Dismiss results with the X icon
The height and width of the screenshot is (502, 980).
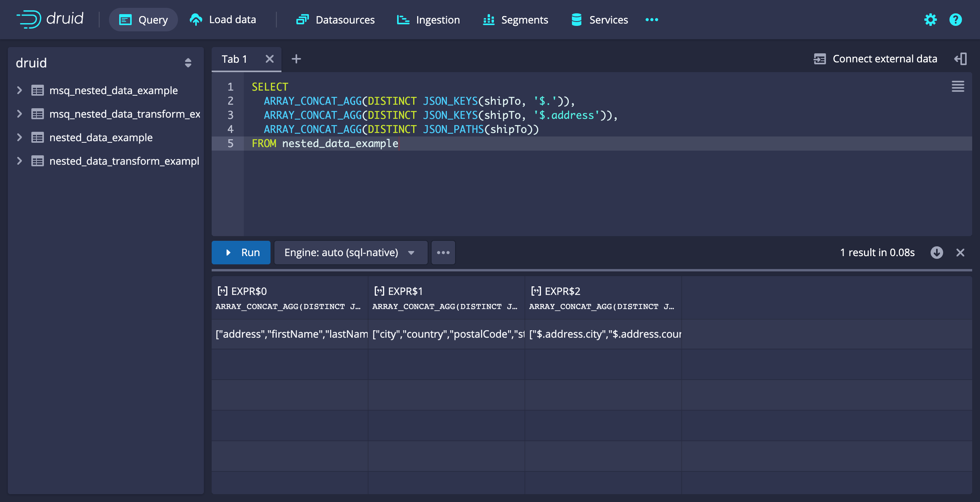click(960, 252)
